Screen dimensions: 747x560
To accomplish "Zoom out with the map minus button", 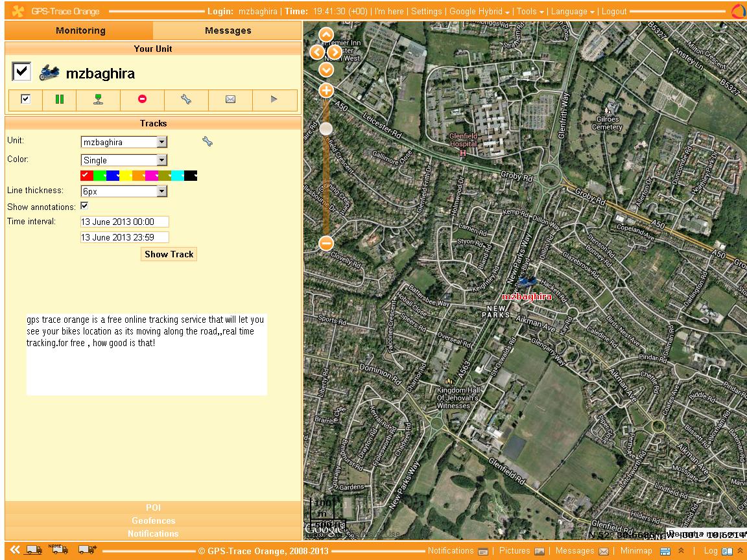I will [x=326, y=243].
